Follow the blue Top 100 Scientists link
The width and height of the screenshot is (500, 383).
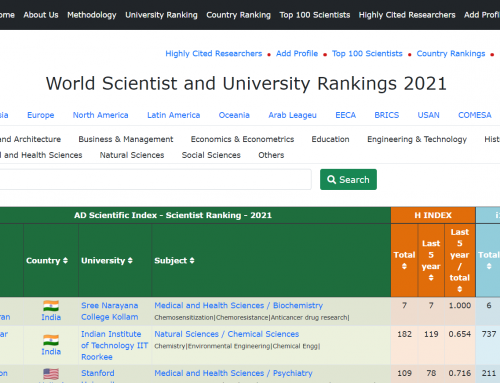coord(367,54)
